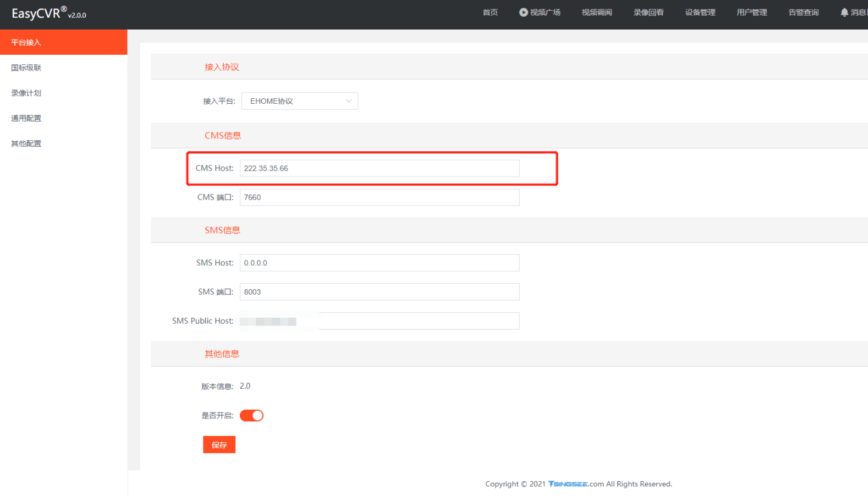Click the chevron arrow in EHOME协议 dropdown
The height and width of the screenshot is (496, 868).
[x=349, y=101]
